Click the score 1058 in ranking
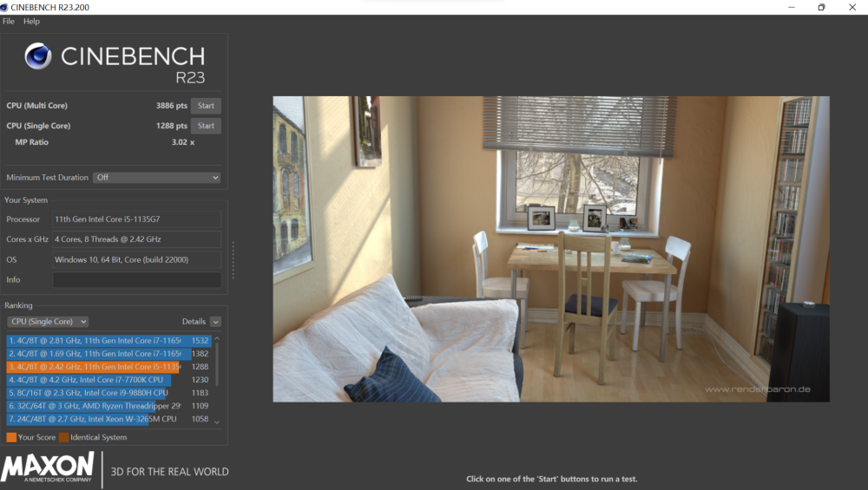 tap(200, 419)
